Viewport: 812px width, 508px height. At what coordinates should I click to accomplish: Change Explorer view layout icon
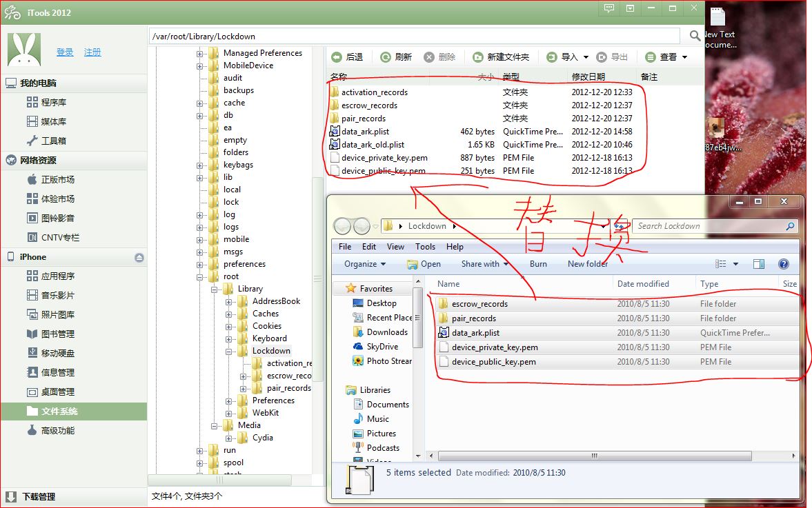point(721,264)
